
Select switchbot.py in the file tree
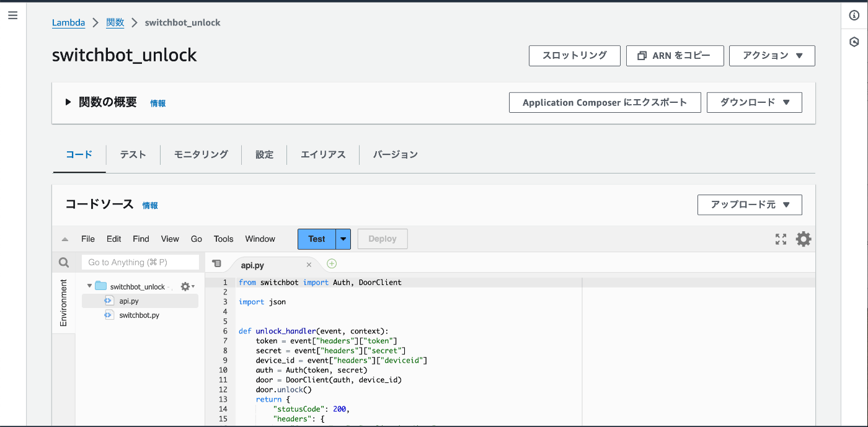pos(140,315)
